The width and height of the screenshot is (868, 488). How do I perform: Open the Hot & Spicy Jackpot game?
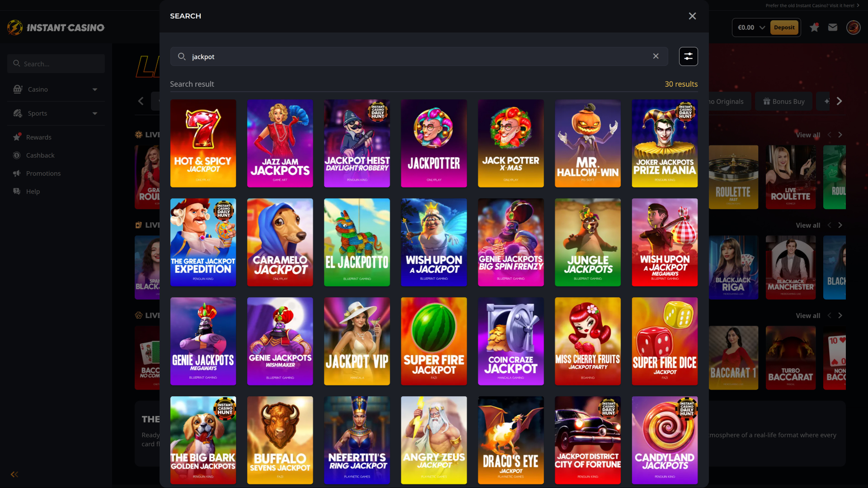pos(203,143)
